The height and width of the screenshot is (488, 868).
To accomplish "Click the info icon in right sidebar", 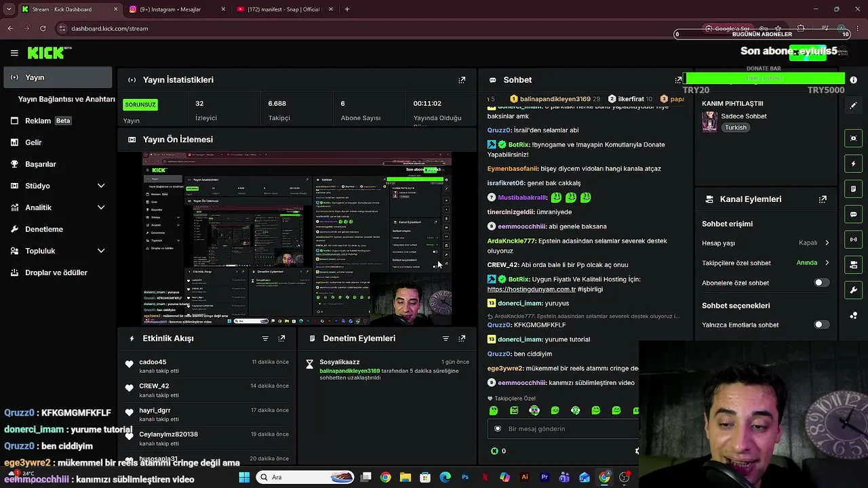I will [x=854, y=80].
